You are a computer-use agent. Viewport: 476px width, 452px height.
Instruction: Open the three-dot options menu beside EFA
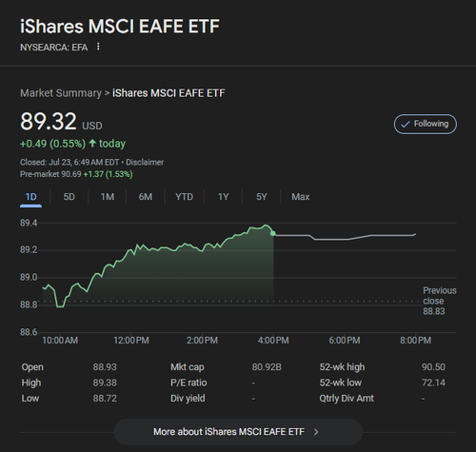click(x=98, y=47)
